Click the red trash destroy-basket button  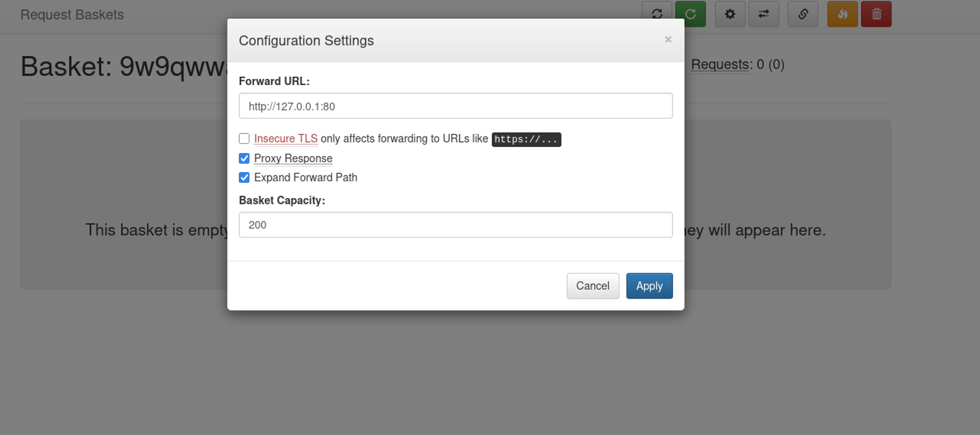click(x=876, y=14)
